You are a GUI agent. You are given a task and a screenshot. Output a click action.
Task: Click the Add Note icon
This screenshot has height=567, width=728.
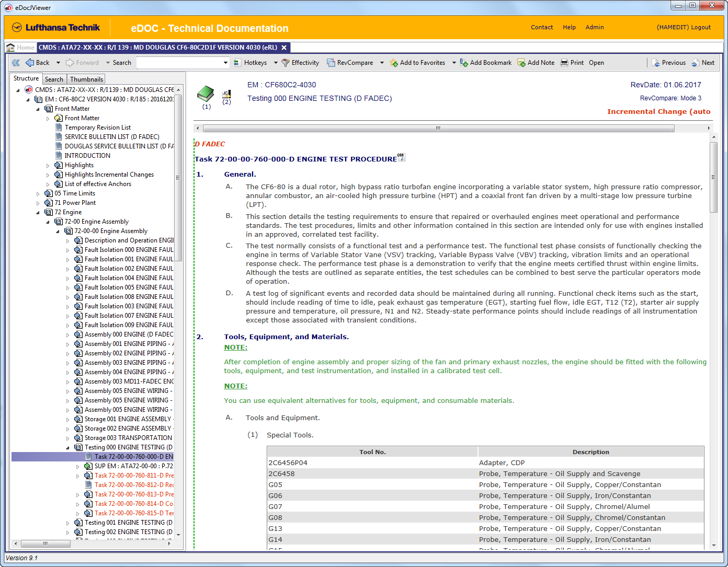(521, 63)
